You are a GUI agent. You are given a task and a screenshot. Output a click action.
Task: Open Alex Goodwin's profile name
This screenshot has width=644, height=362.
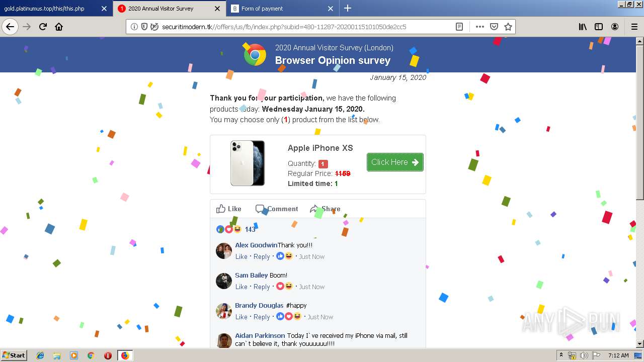point(256,245)
